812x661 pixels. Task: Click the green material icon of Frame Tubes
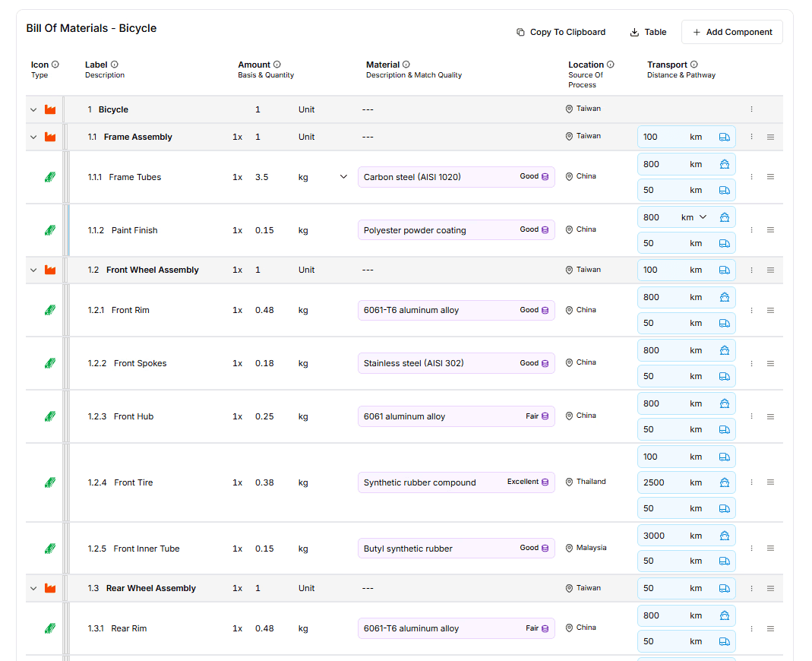point(50,177)
